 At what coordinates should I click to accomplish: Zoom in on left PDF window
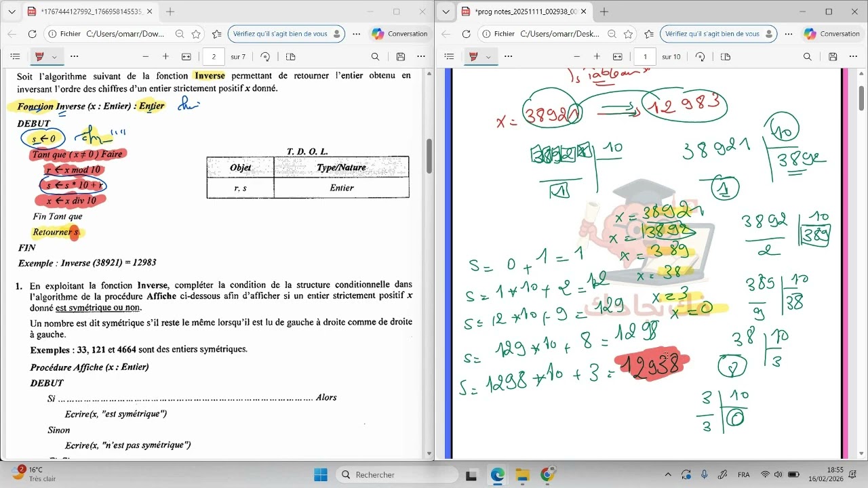click(x=165, y=57)
